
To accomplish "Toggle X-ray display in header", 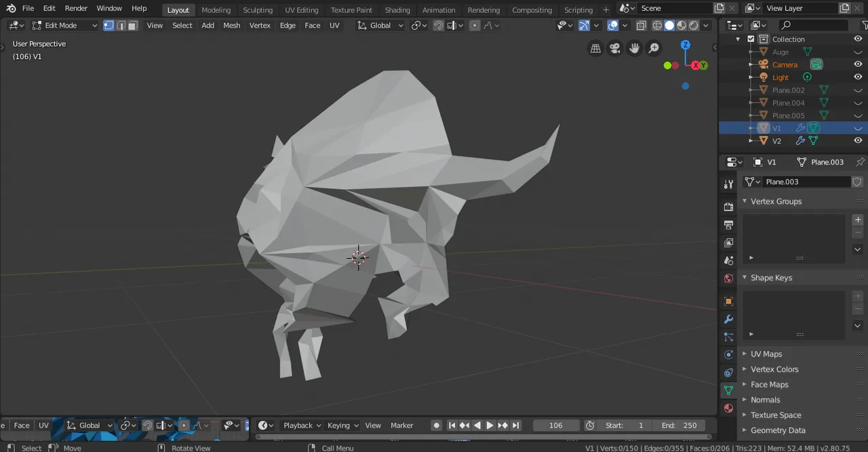I will tap(642, 25).
